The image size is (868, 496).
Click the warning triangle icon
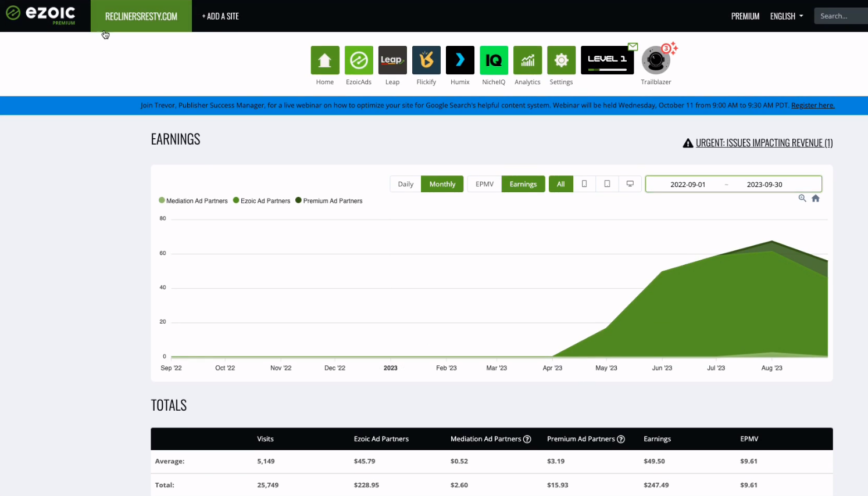688,143
